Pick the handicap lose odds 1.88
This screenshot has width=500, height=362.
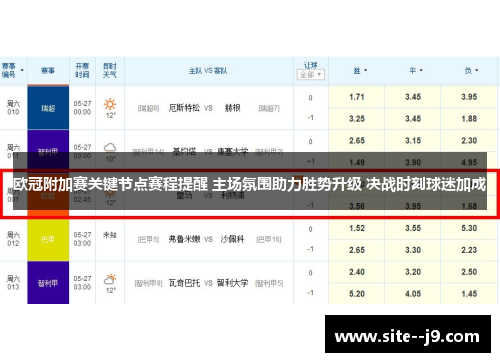(x=469, y=119)
